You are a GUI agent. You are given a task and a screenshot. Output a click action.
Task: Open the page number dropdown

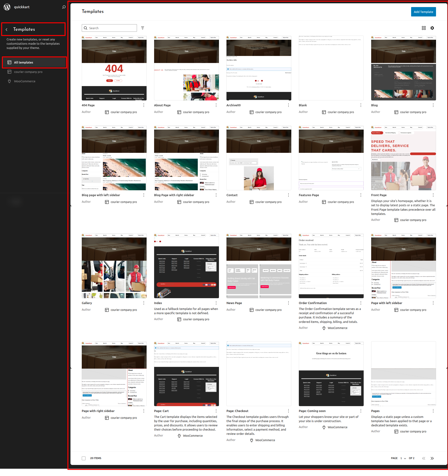[403, 458]
